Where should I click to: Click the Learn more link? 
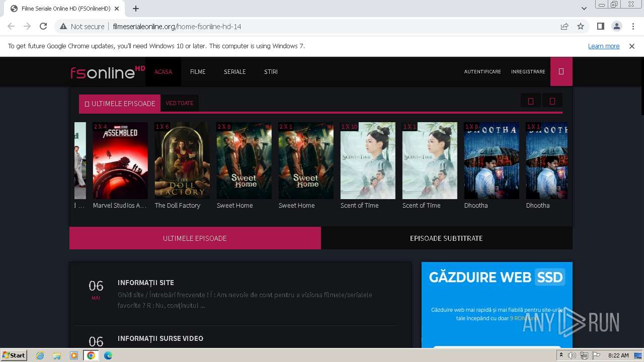coord(604,46)
